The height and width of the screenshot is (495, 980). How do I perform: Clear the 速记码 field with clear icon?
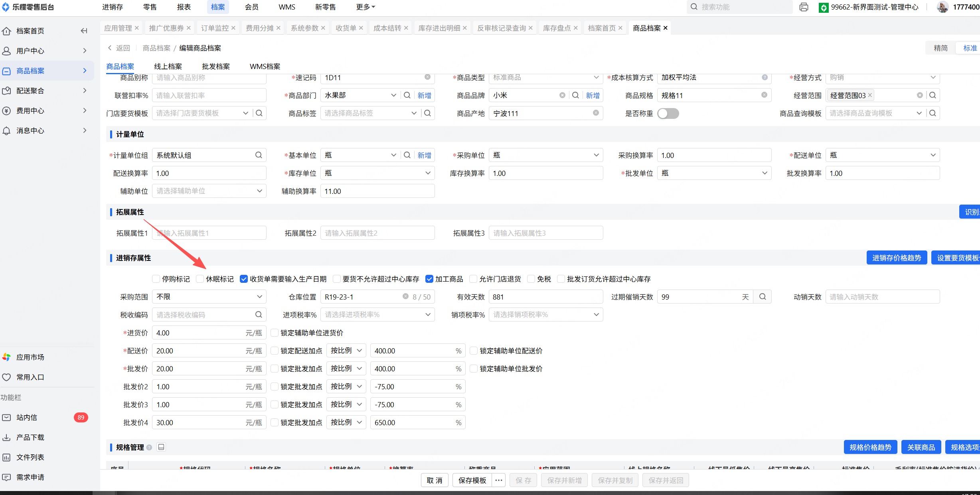pos(427,77)
